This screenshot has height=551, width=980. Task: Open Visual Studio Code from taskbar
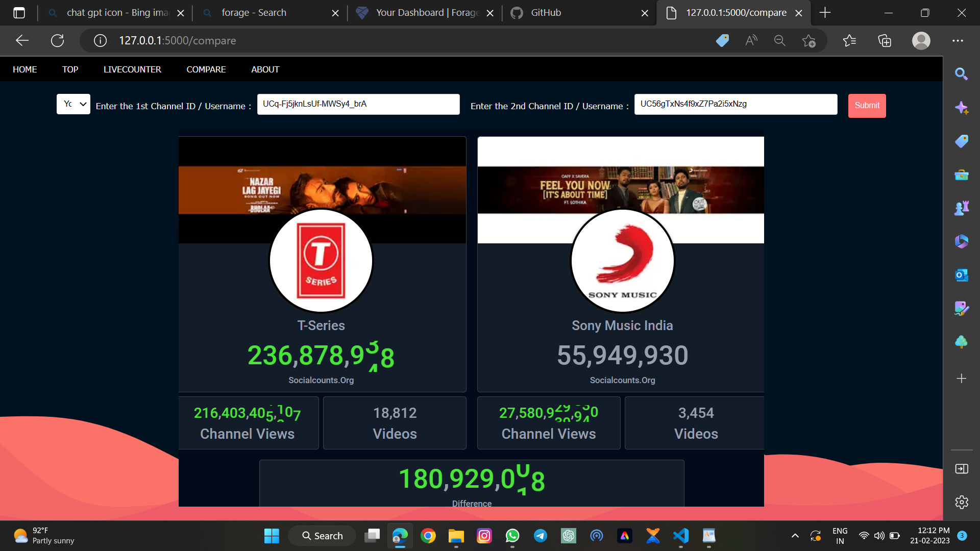[681, 536]
